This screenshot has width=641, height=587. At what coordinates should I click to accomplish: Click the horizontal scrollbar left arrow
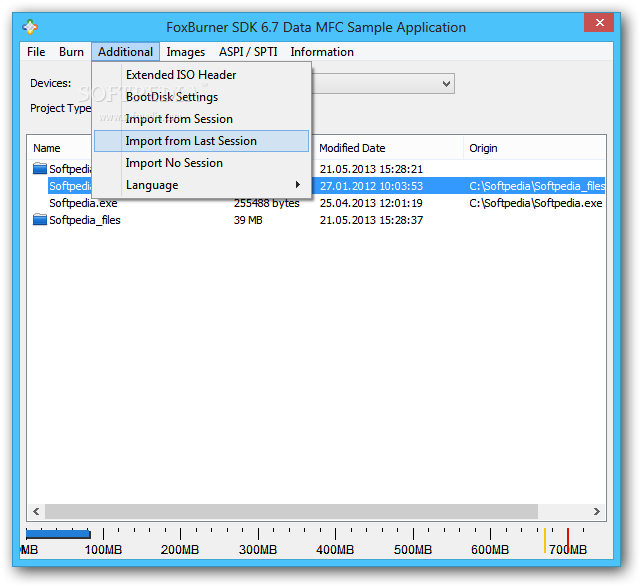(36, 511)
